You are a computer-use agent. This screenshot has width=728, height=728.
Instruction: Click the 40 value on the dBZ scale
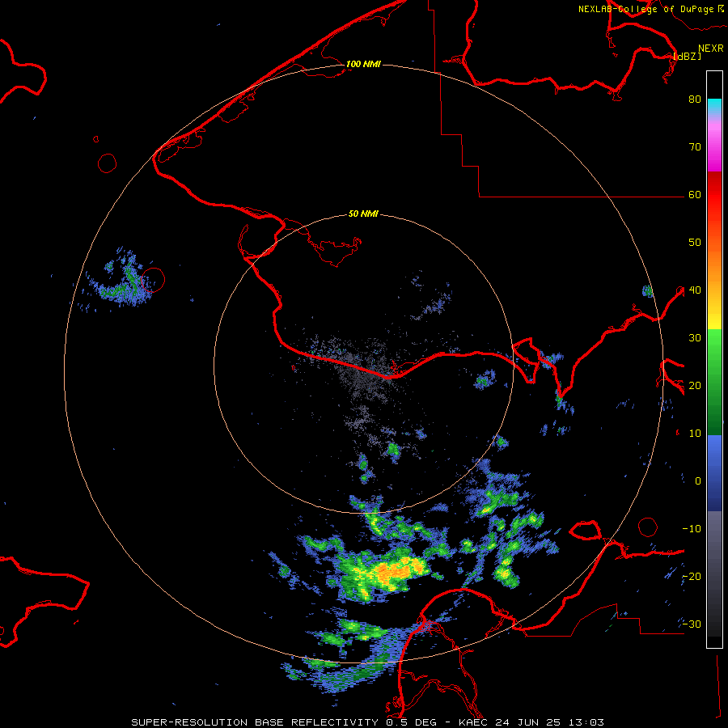pyautogui.click(x=695, y=290)
